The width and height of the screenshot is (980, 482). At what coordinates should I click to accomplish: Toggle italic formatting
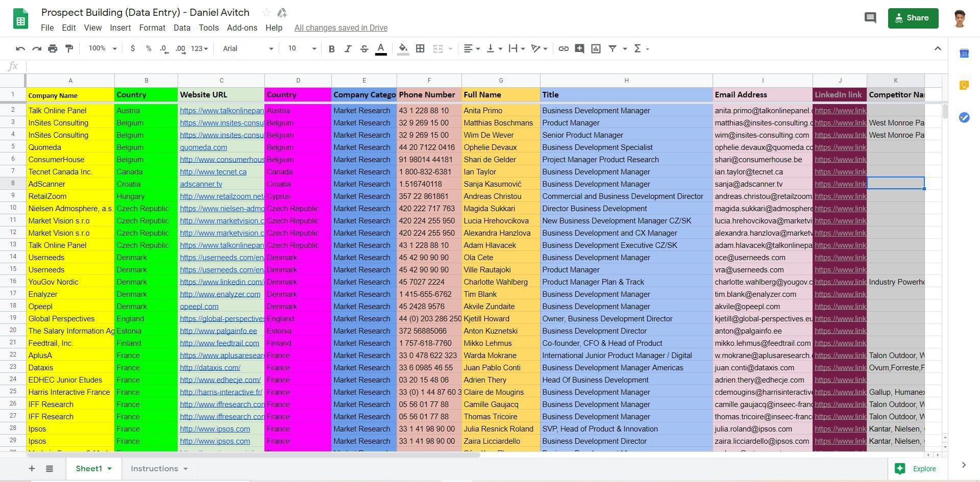click(x=348, y=48)
